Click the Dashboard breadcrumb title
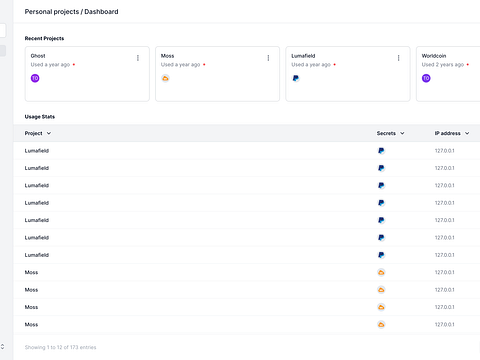 coord(101,12)
